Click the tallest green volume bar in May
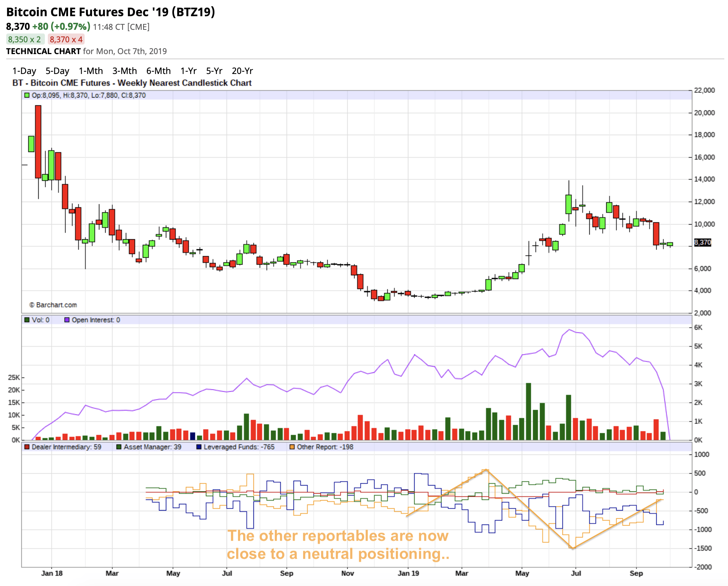The height and width of the screenshot is (586, 728). [529, 412]
